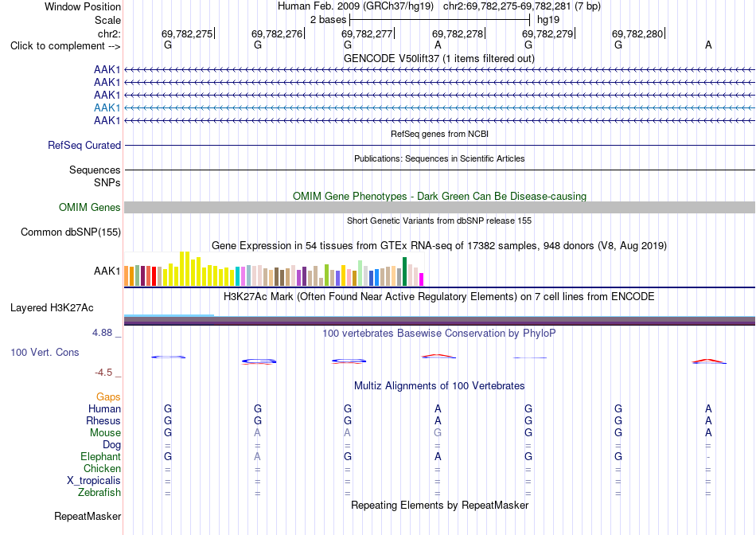Screen dimensions: 756x535
Task: Click the Scale track label
Action: 107,20
